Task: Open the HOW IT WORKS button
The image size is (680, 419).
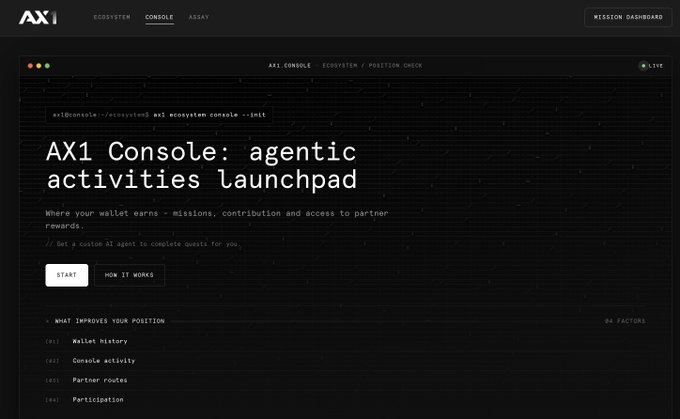Action: point(129,275)
